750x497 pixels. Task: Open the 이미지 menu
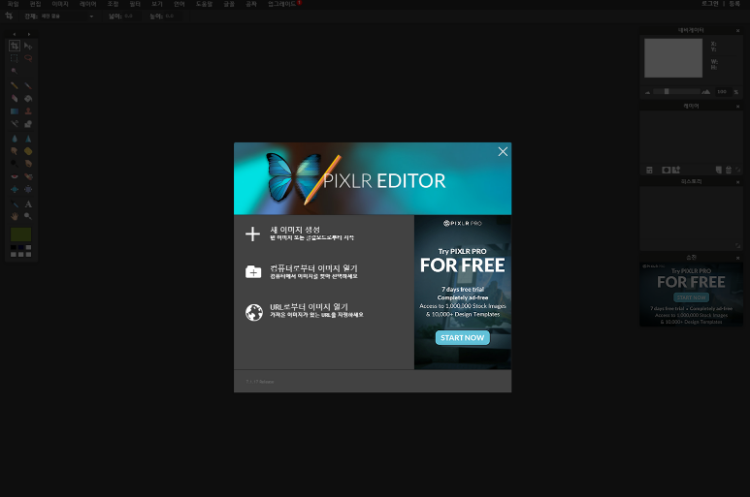pos(60,4)
